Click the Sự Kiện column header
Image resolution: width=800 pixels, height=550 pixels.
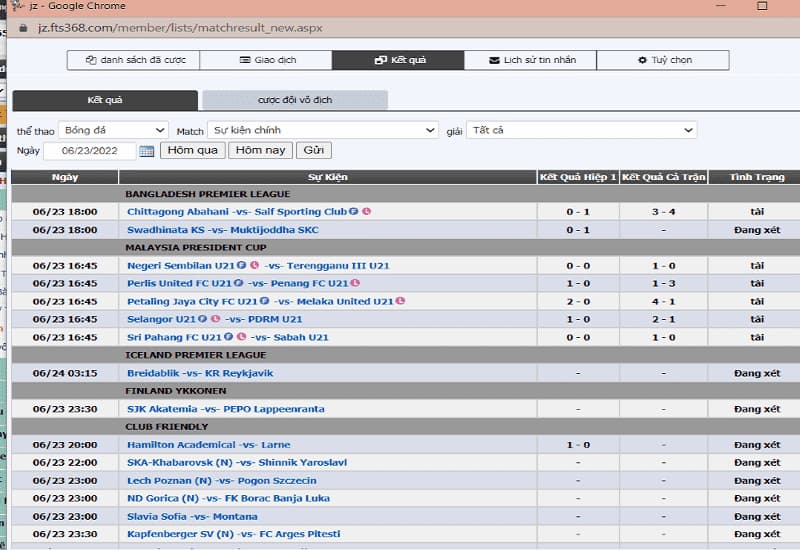(x=328, y=177)
